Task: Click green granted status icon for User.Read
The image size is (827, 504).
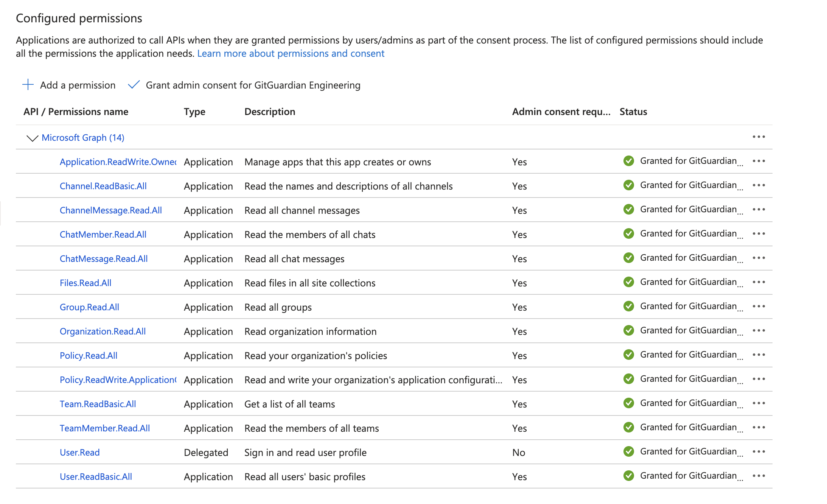Action: (x=629, y=451)
